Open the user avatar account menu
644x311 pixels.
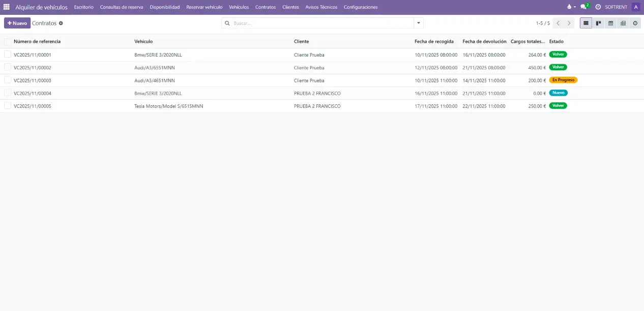click(636, 7)
